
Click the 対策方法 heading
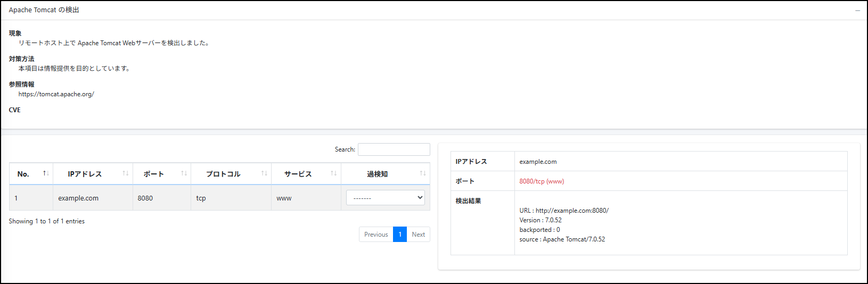21,59
